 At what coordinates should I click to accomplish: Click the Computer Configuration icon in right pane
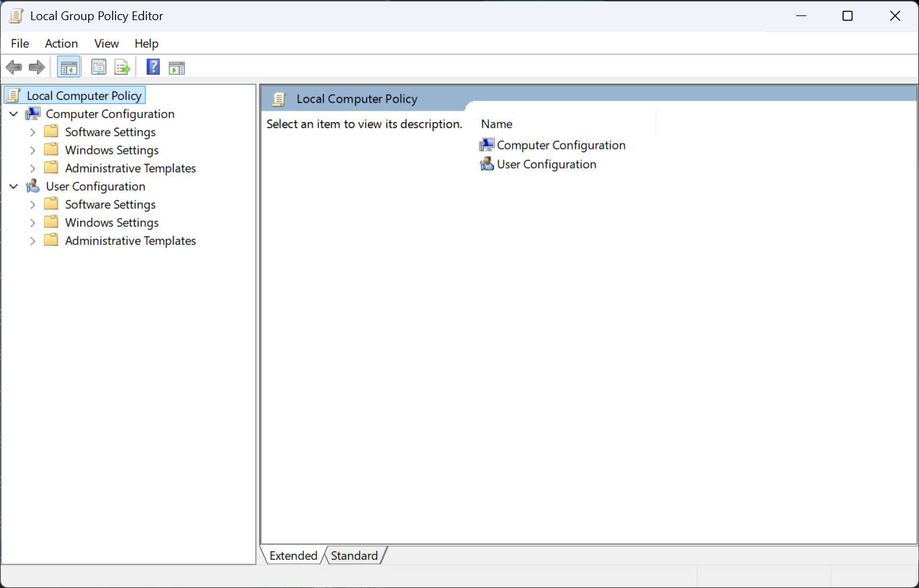point(487,145)
